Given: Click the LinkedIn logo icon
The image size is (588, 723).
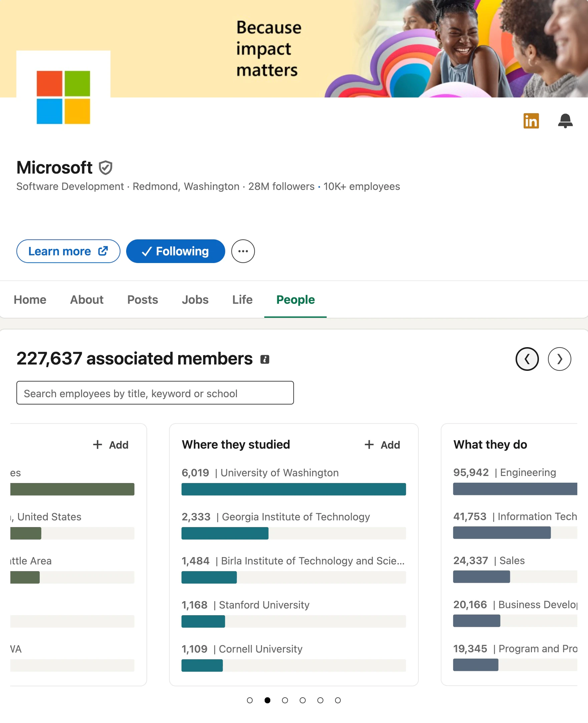Looking at the screenshot, I should [531, 121].
